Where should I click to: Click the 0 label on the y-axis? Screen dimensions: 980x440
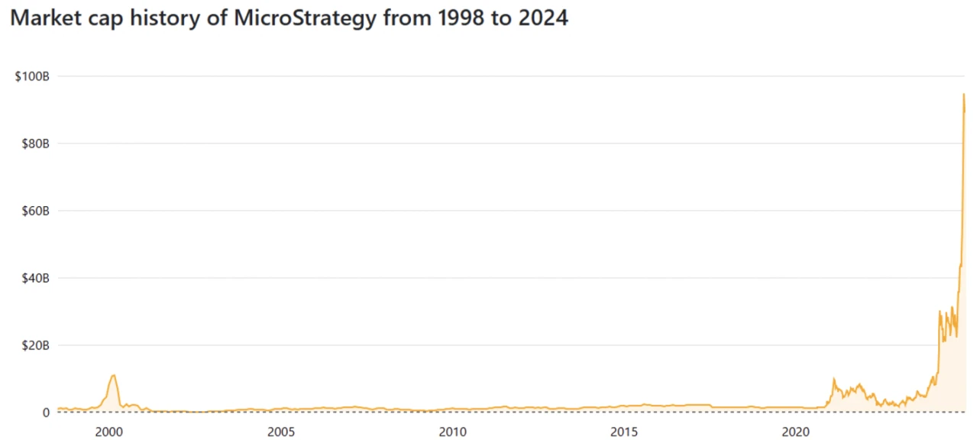(x=46, y=412)
